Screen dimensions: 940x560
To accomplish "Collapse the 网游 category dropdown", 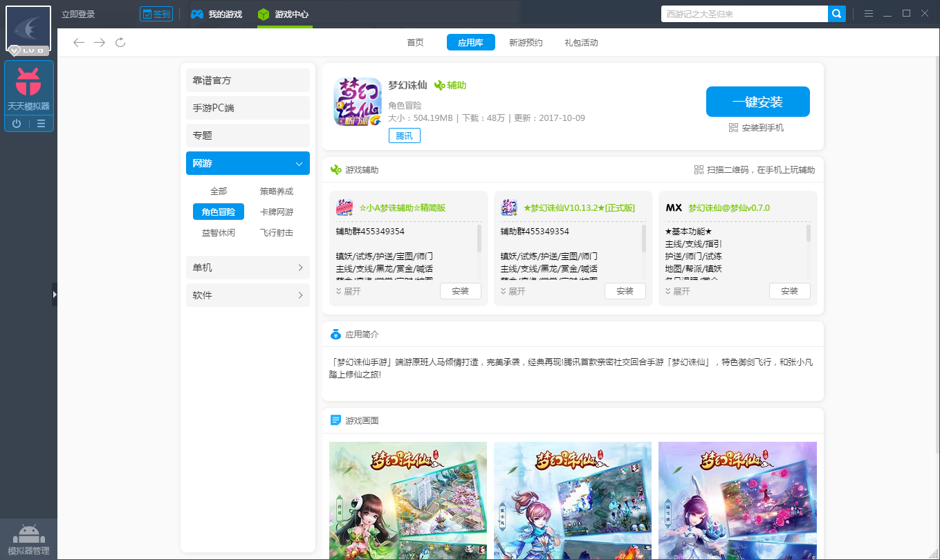I will click(x=248, y=163).
